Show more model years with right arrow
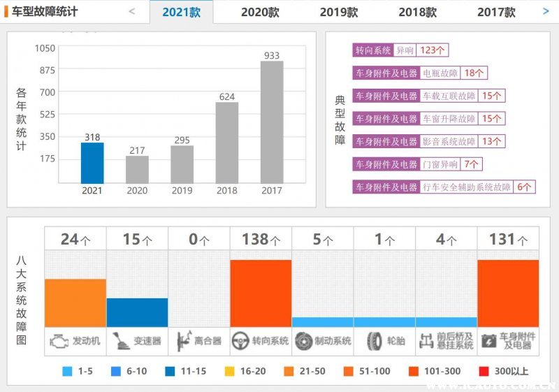Screen dimensions: 559x392 [x=546, y=11]
